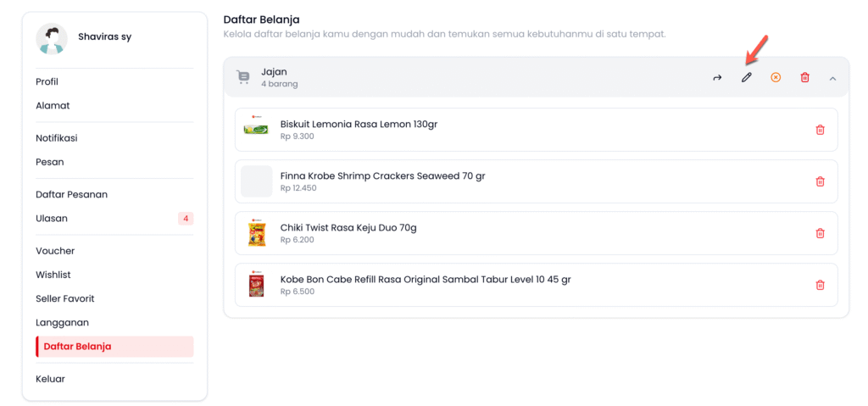Remove Finna Krobe Shrimp Crackers item

[820, 181]
